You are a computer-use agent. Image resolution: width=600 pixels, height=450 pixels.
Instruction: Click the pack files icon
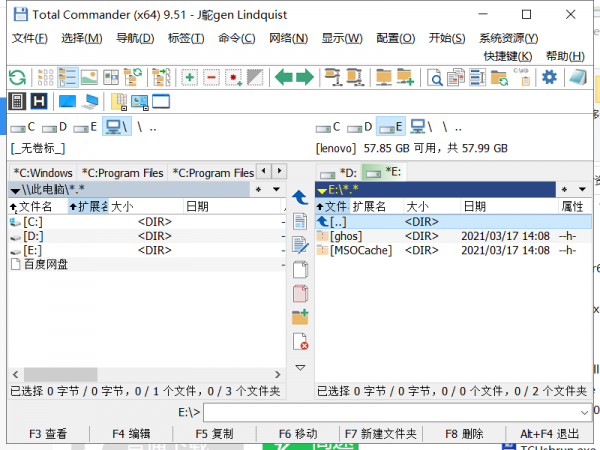click(x=333, y=78)
